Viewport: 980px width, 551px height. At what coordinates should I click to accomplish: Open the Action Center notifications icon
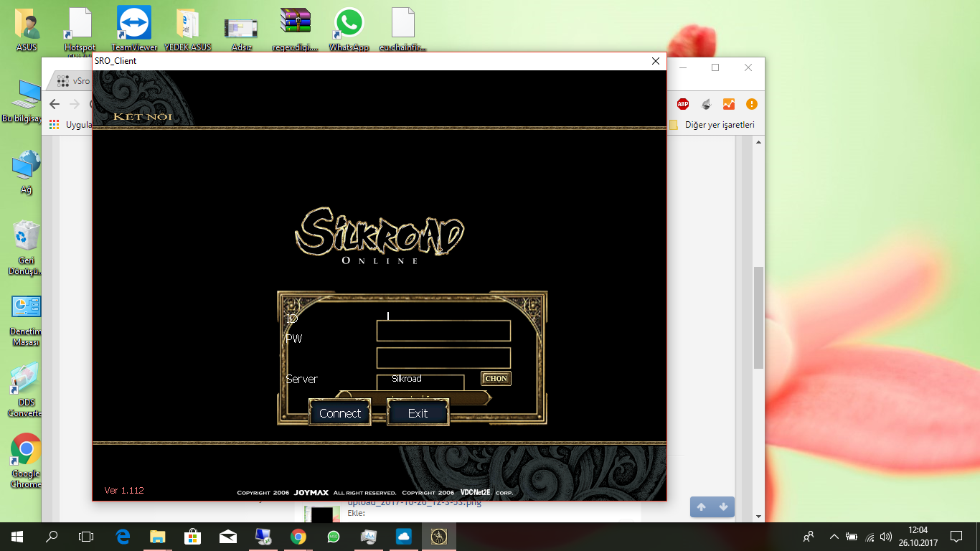click(x=956, y=536)
